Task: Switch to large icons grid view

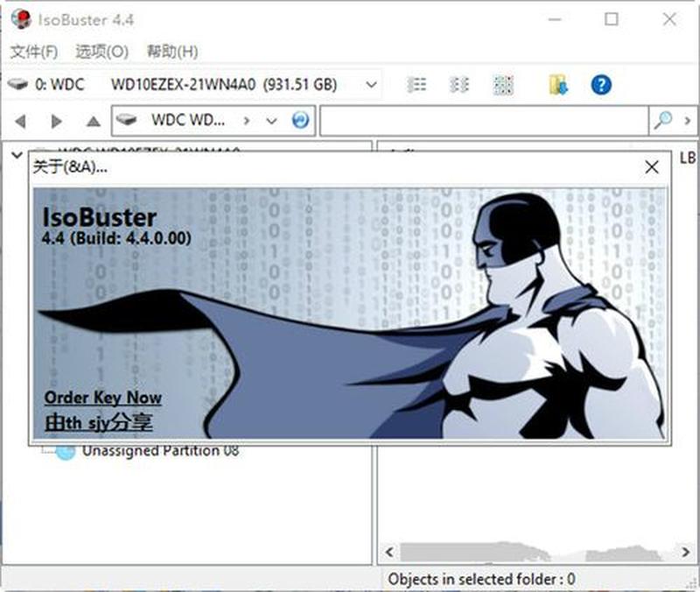Action: pos(503,85)
